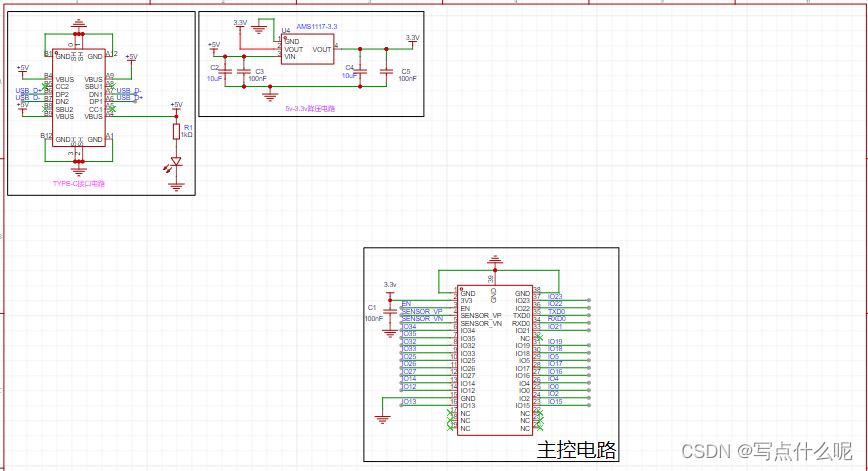Select the AMS1117-3.3 part name label

coord(317,27)
